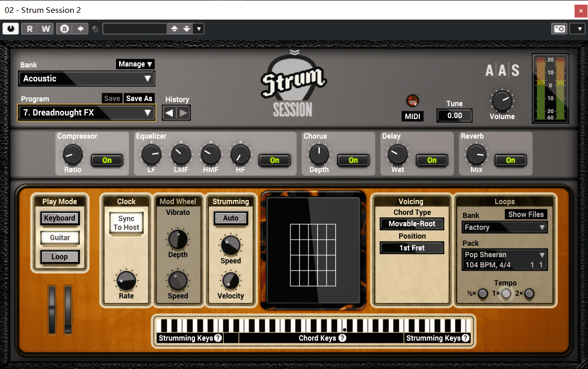Click the Volume knob
588x369 pixels.
[x=502, y=101]
